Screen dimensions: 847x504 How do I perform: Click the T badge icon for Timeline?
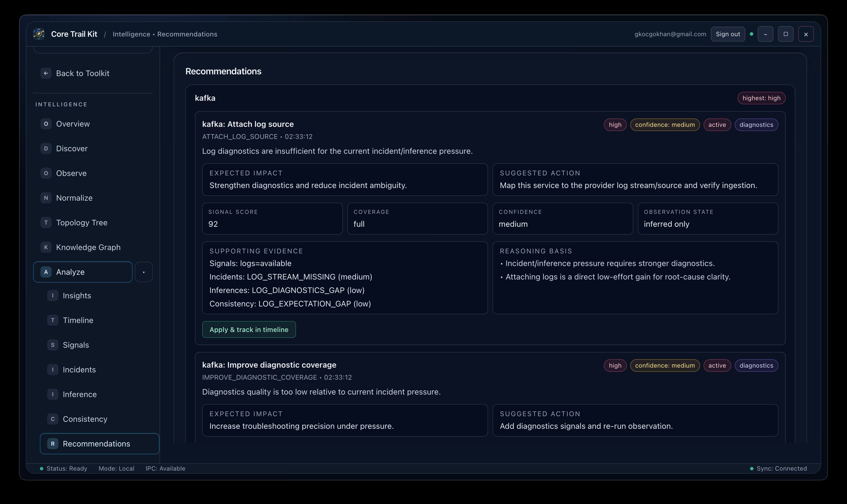point(53,320)
